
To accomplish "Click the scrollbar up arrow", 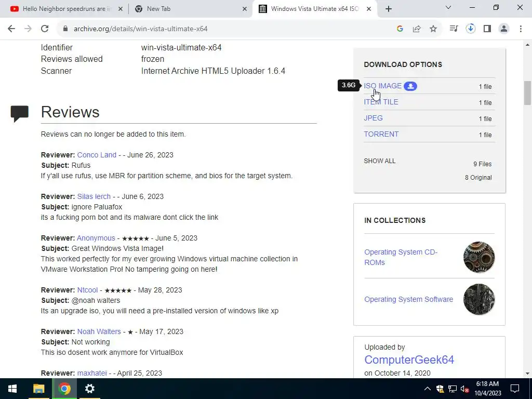I will 527,45.
